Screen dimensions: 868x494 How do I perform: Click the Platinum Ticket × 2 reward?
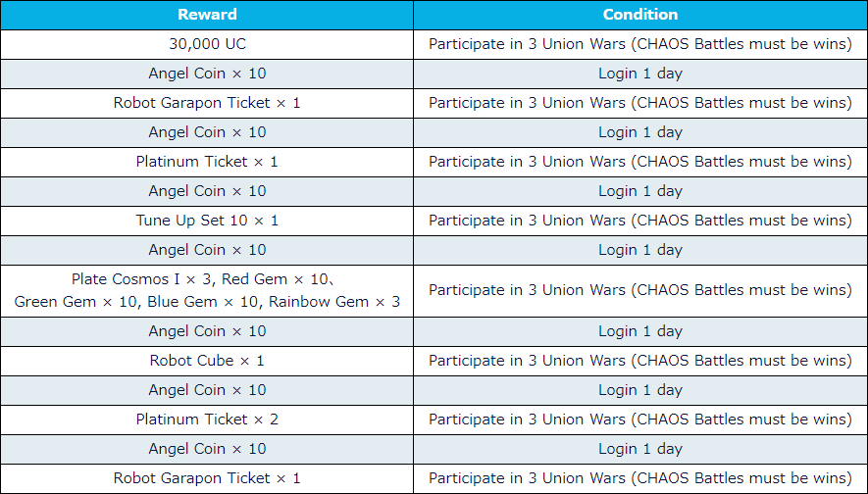[x=207, y=420]
